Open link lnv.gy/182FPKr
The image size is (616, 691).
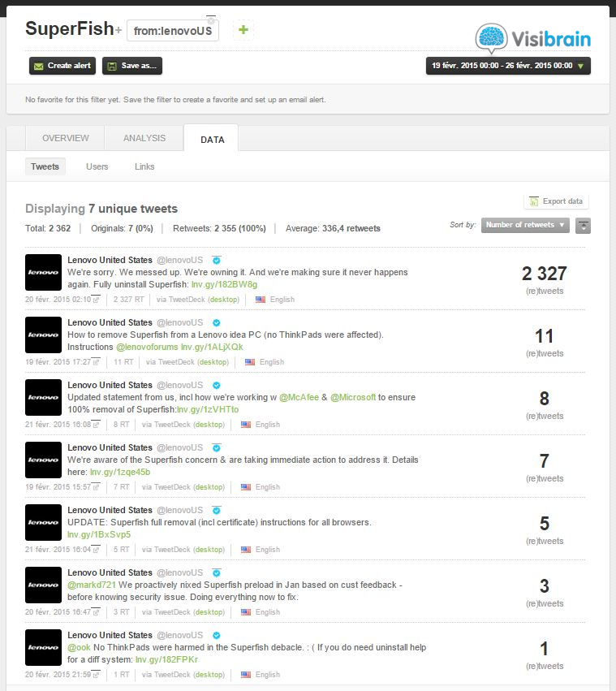pos(166,660)
